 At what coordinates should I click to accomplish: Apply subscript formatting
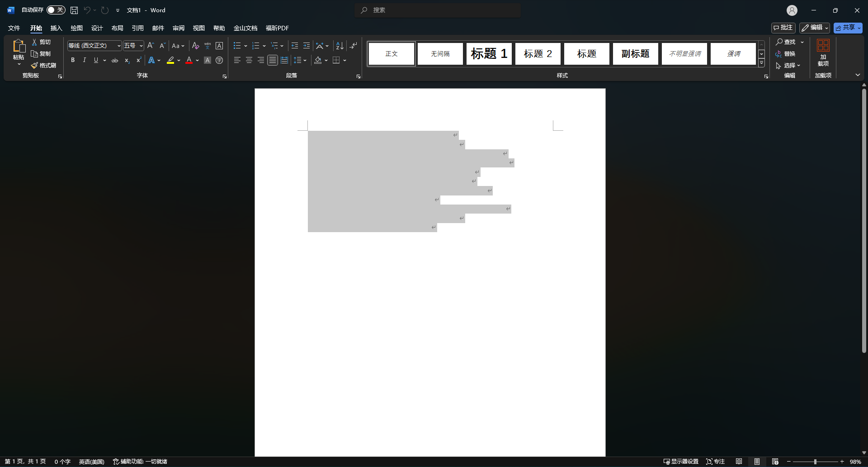point(127,60)
